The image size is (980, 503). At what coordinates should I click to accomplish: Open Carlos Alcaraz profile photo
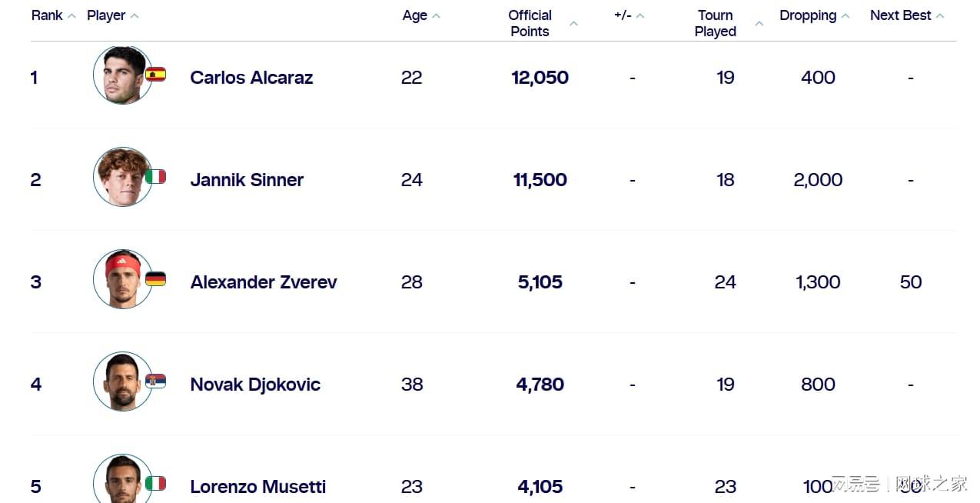point(123,75)
